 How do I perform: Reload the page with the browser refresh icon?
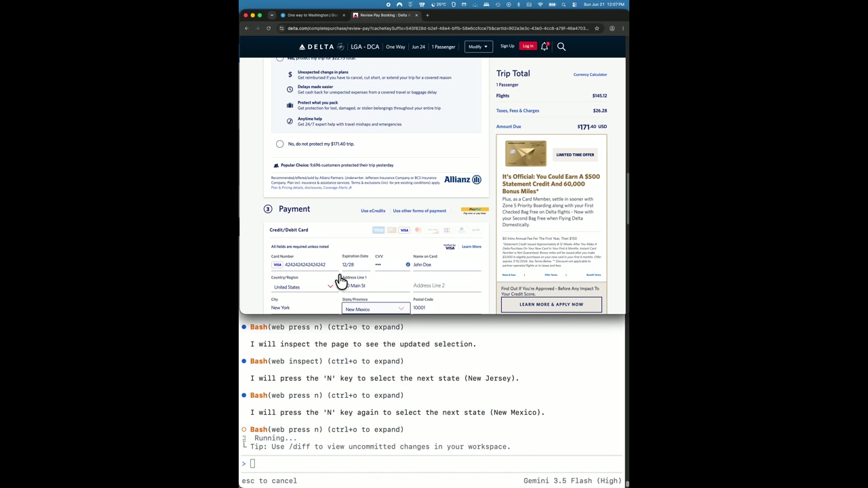[269, 28]
